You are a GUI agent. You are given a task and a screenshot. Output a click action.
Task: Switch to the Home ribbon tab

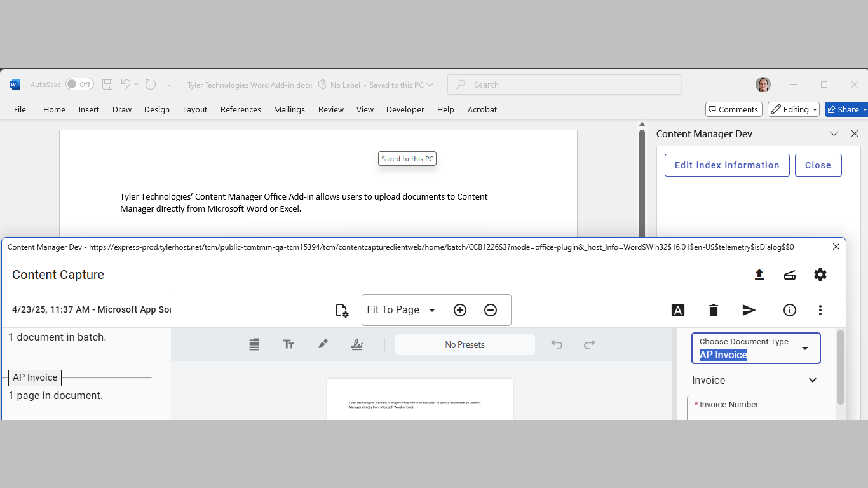pos(54,109)
